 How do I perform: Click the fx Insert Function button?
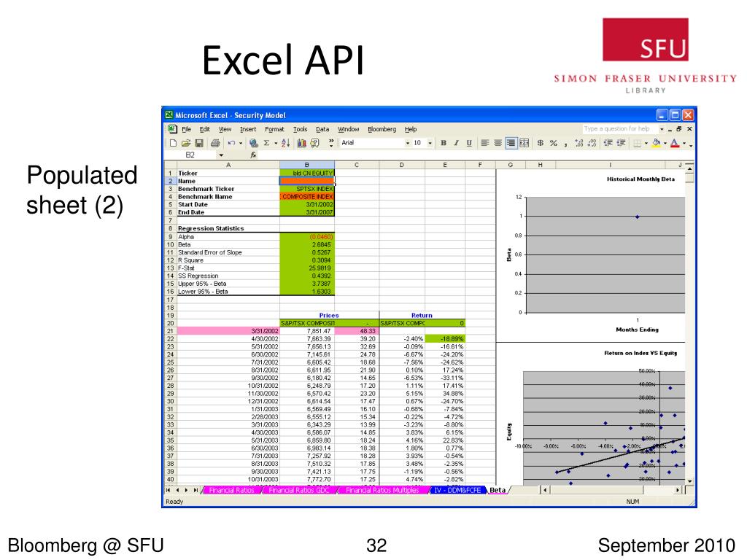(253, 155)
